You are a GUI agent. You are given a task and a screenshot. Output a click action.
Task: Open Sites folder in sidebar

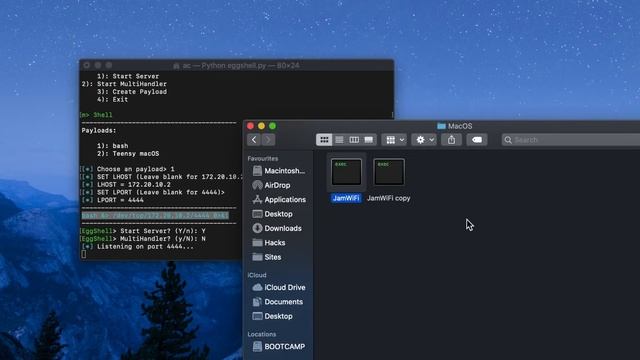[x=267, y=257]
